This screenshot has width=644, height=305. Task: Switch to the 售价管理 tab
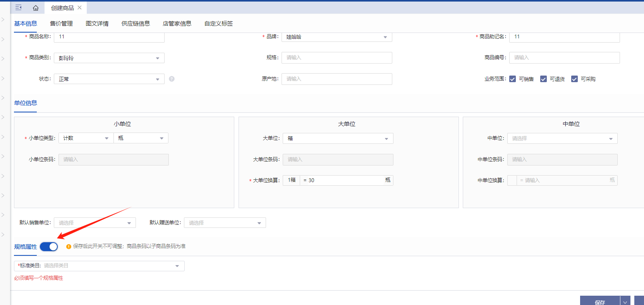point(61,24)
